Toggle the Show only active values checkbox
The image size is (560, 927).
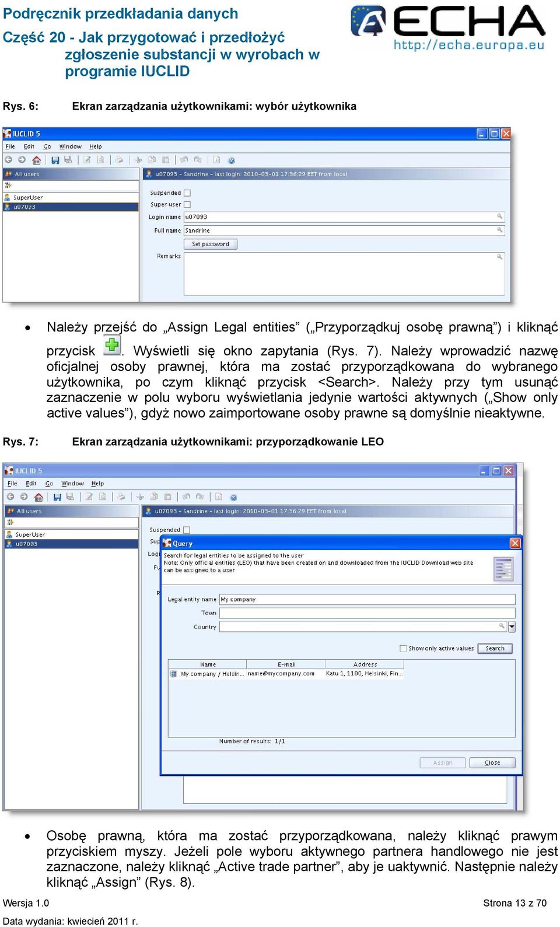[403, 648]
